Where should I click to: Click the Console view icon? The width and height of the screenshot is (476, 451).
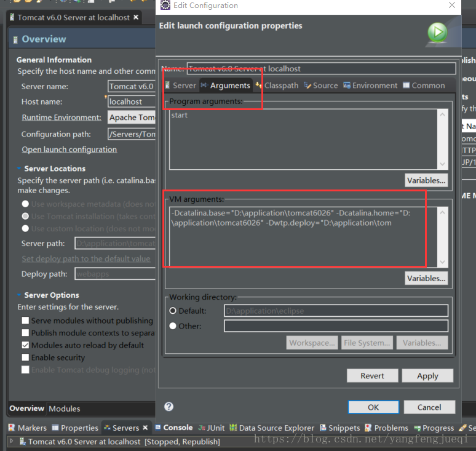click(x=158, y=427)
